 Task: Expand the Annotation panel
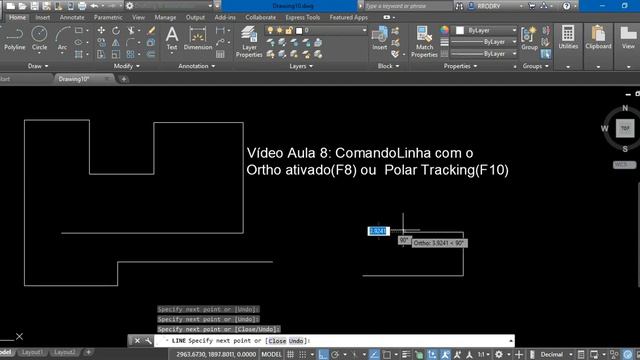click(x=196, y=66)
